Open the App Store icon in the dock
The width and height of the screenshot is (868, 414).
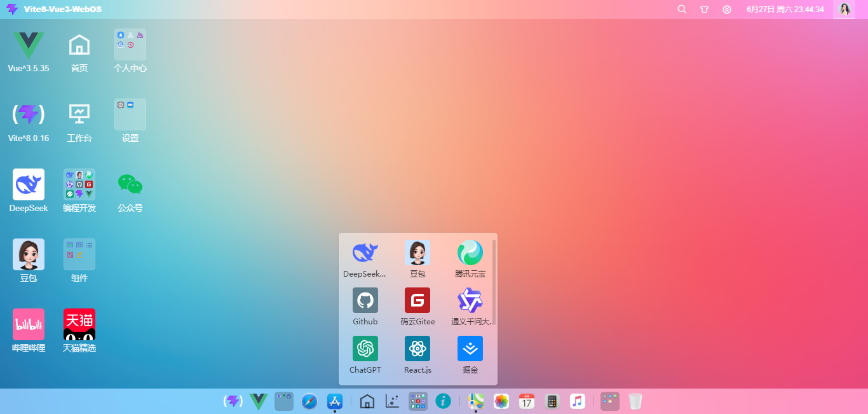pos(335,401)
